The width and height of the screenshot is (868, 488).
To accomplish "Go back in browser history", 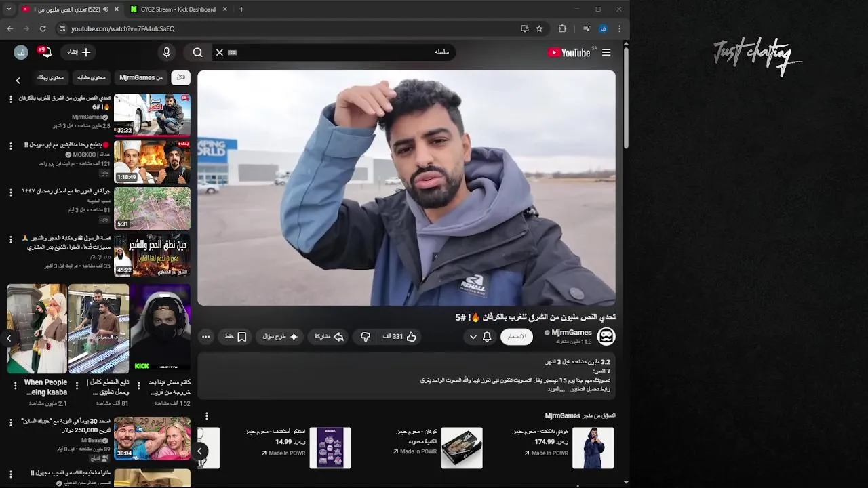I will (x=9, y=28).
